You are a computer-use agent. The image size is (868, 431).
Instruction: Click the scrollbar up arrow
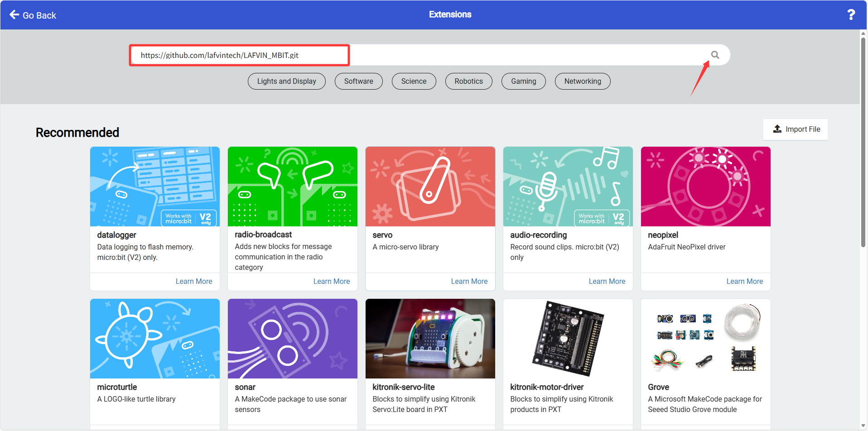pyautogui.click(x=863, y=33)
